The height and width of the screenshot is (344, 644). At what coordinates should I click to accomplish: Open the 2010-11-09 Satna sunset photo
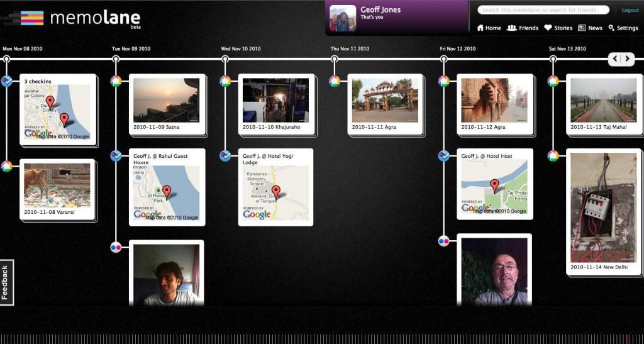tap(166, 100)
